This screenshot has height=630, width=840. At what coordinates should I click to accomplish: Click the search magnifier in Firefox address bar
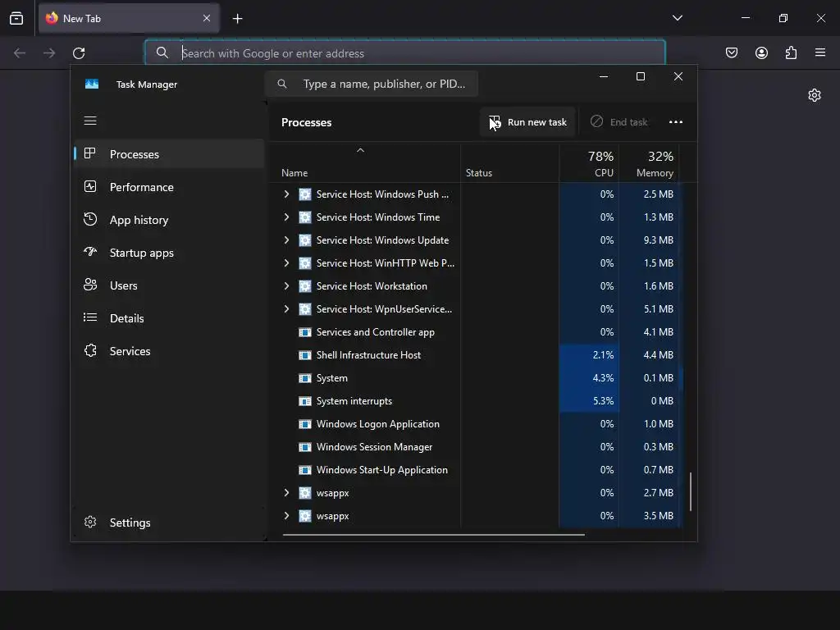point(162,52)
